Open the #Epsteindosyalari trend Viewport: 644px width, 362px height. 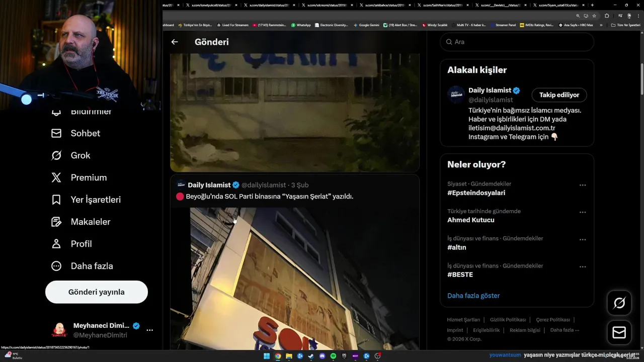[476, 193]
